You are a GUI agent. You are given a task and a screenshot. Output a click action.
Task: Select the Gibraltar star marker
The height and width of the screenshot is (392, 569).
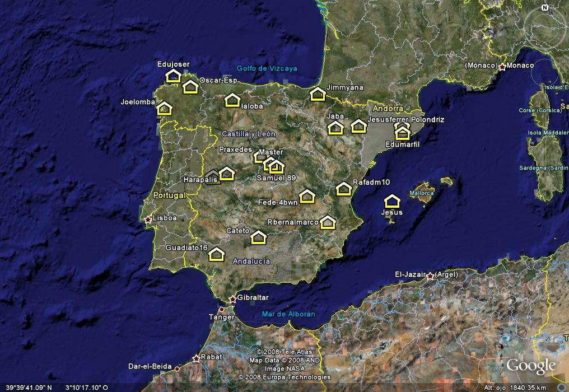[232, 300]
